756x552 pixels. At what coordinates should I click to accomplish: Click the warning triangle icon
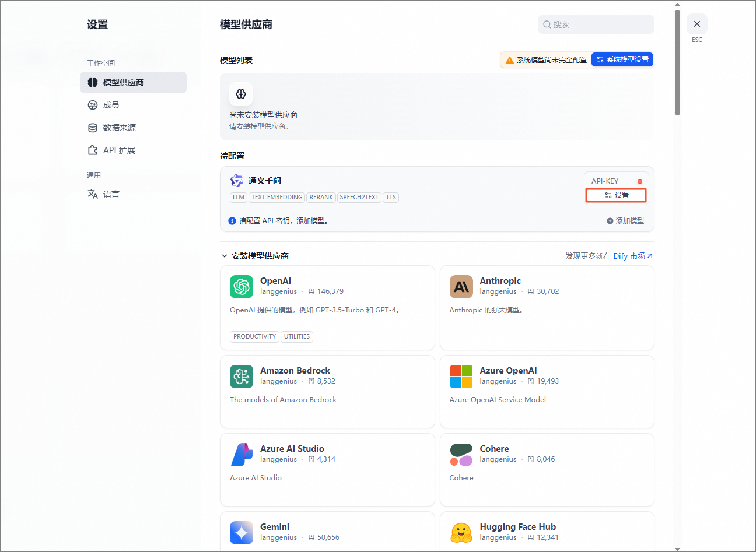click(x=510, y=60)
